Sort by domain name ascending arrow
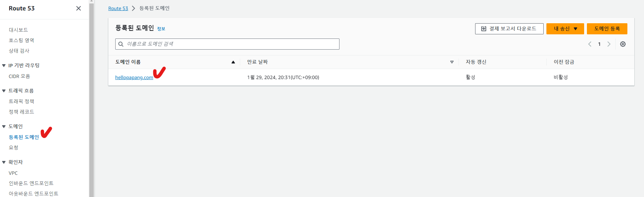 [x=233, y=62]
